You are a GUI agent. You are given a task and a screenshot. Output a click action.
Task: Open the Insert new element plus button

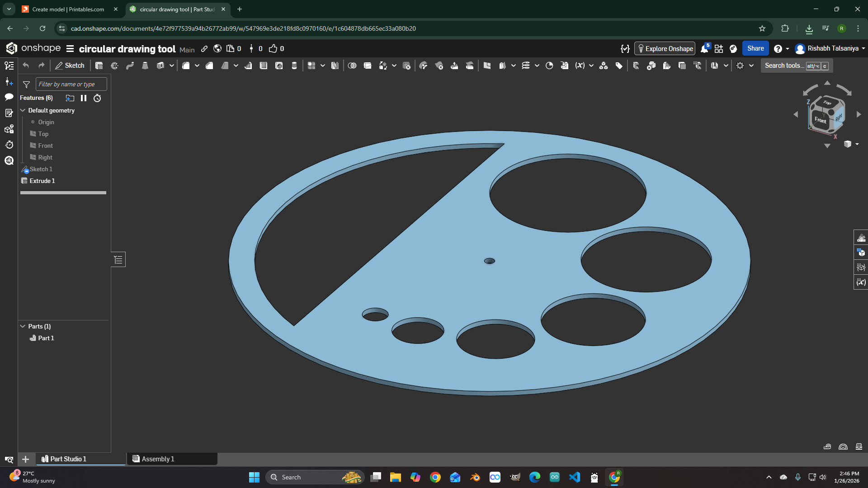[x=26, y=459]
